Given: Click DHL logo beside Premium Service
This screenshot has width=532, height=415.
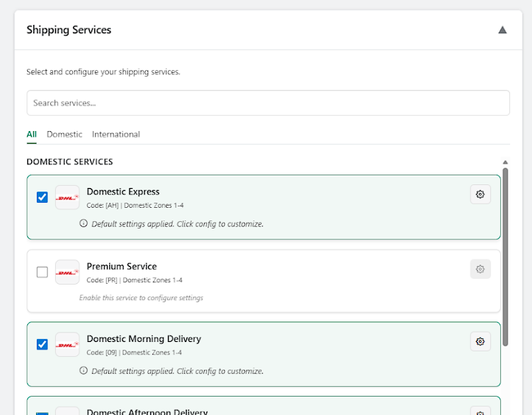Looking at the screenshot, I should click(x=67, y=272).
